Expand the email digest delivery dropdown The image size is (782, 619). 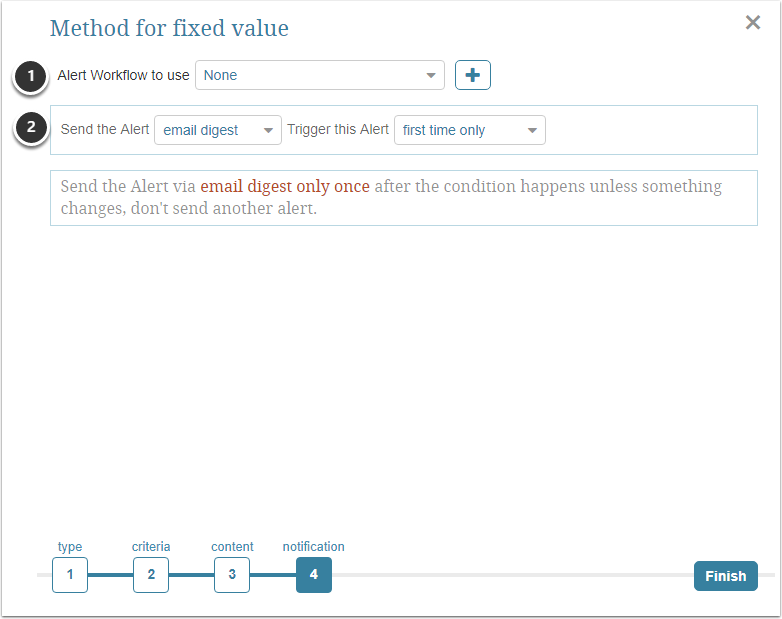click(218, 130)
